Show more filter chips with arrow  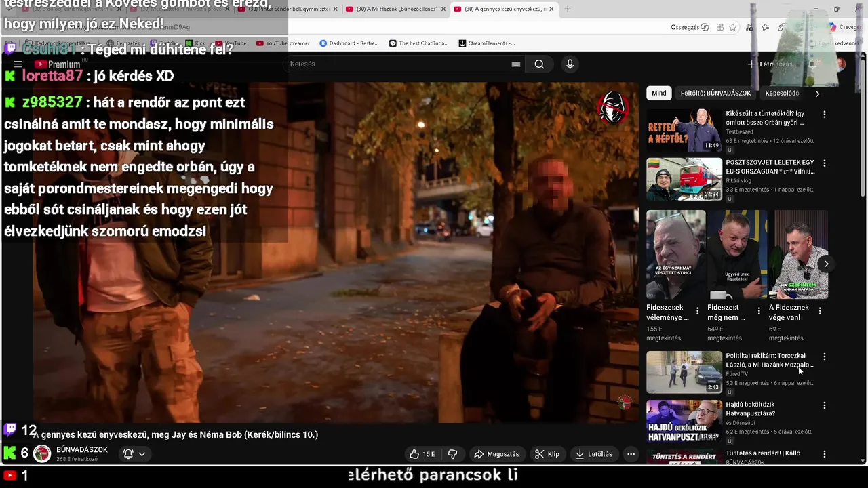817,94
